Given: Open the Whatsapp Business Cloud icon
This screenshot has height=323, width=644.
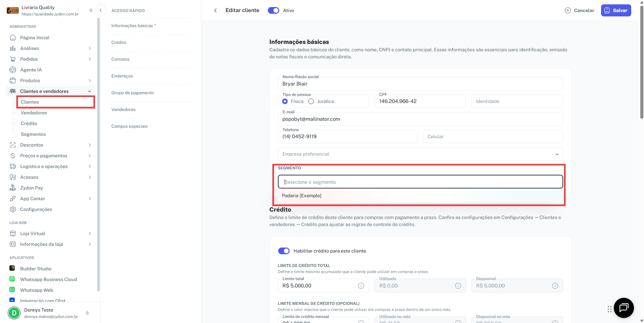Looking at the screenshot, I should (12, 279).
